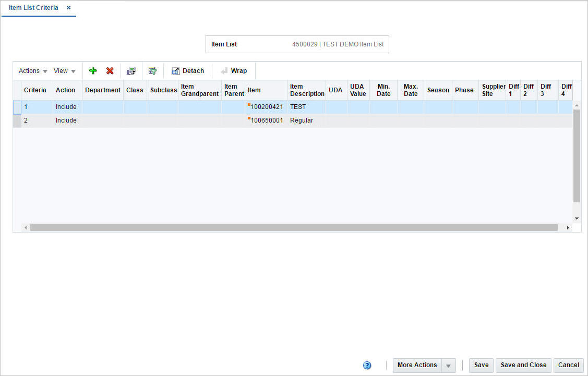This screenshot has width=588, height=376.
Task: Select the row header of criteria 2
Action: (16, 120)
